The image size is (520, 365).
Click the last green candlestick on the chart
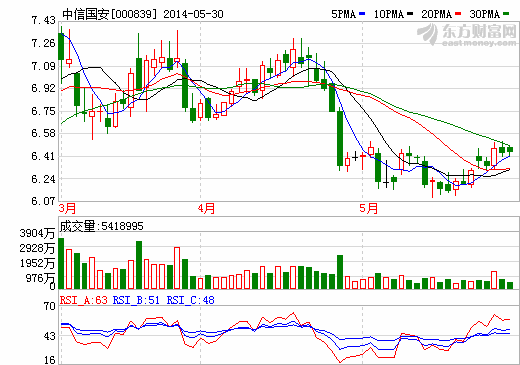coord(510,150)
